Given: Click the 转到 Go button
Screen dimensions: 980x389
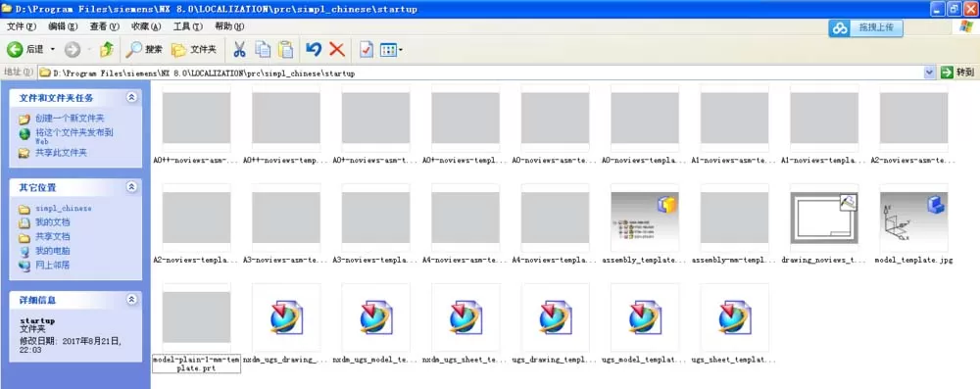Looking at the screenshot, I should 957,73.
